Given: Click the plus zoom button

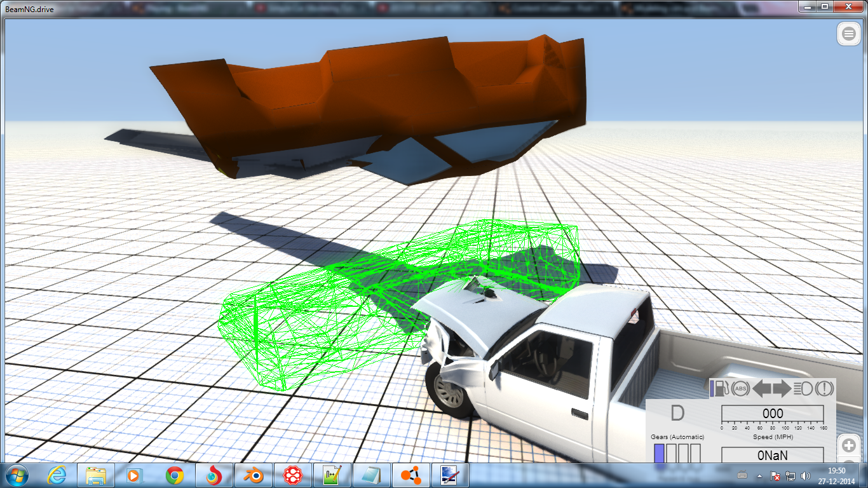Looking at the screenshot, I should [848, 444].
